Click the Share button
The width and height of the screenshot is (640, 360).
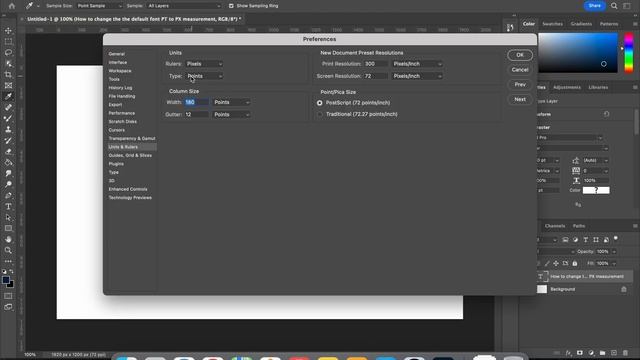point(594,6)
